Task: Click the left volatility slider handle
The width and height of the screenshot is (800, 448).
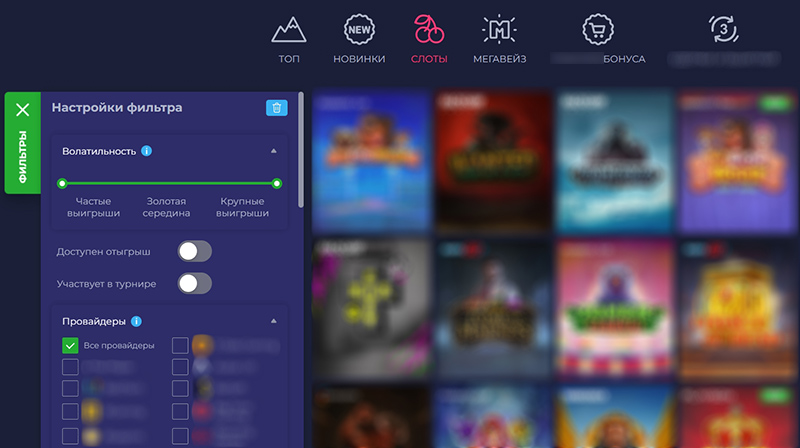Action: [62, 184]
